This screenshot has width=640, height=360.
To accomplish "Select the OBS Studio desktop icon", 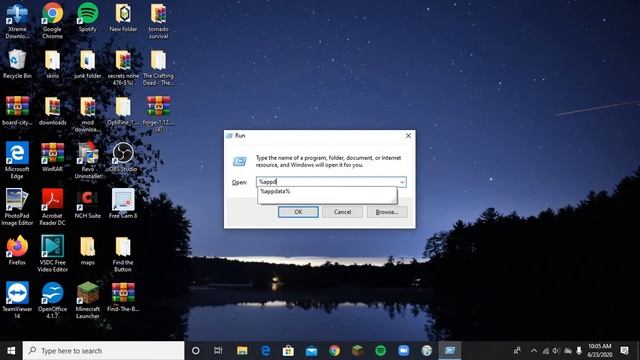I will click(123, 157).
